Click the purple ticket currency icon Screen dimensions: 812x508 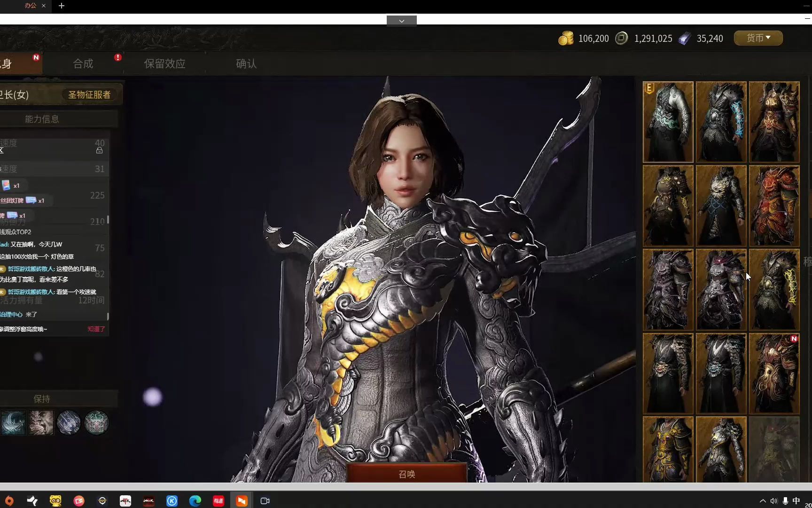tap(685, 39)
